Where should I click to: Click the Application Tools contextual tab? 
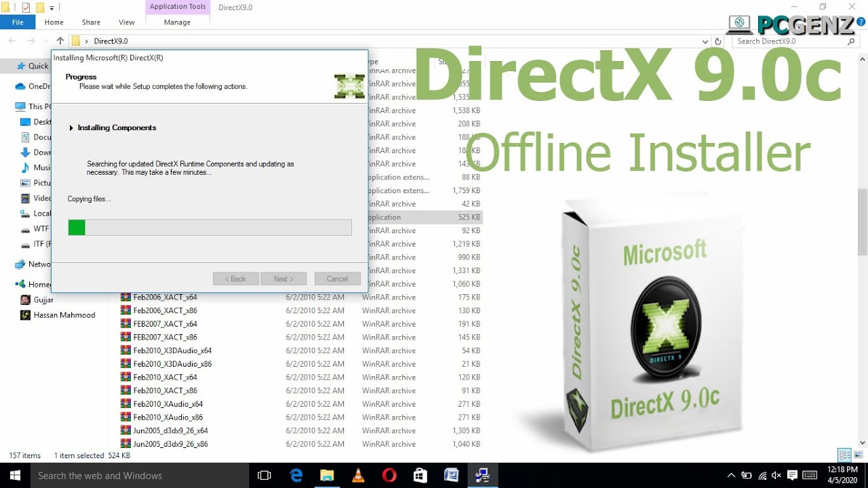click(x=178, y=7)
